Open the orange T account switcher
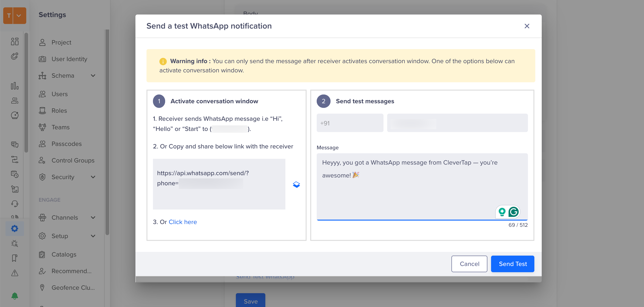This screenshot has width=644, height=307. tap(15, 15)
